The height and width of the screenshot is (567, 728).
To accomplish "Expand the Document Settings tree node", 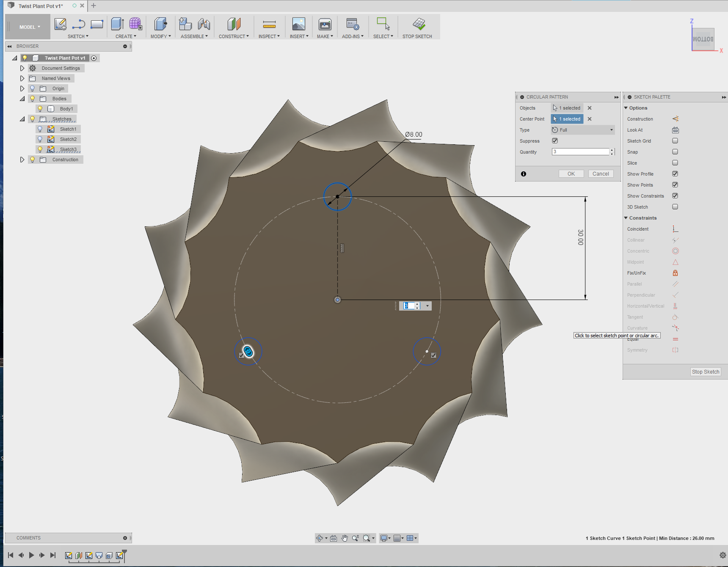I will 22,68.
